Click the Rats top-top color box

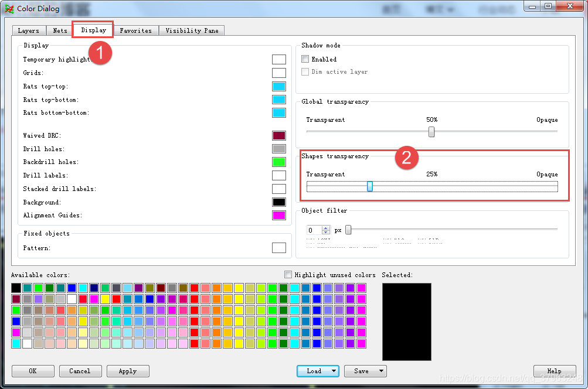278,86
